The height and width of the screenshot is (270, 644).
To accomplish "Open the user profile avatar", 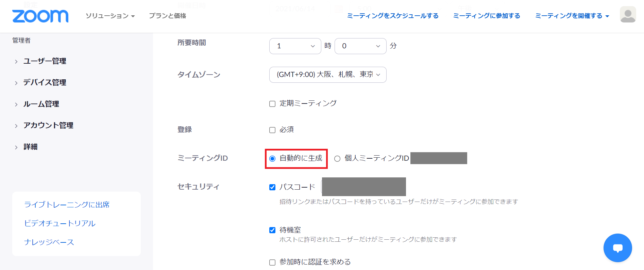I will [628, 15].
